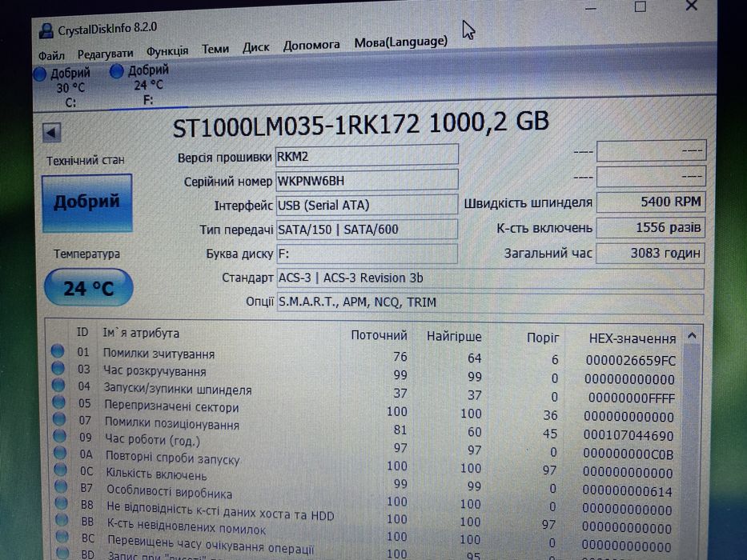Click the transfer mode field SATA/150 | SATA/600
This screenshot has width=747, height=560.
367,229
